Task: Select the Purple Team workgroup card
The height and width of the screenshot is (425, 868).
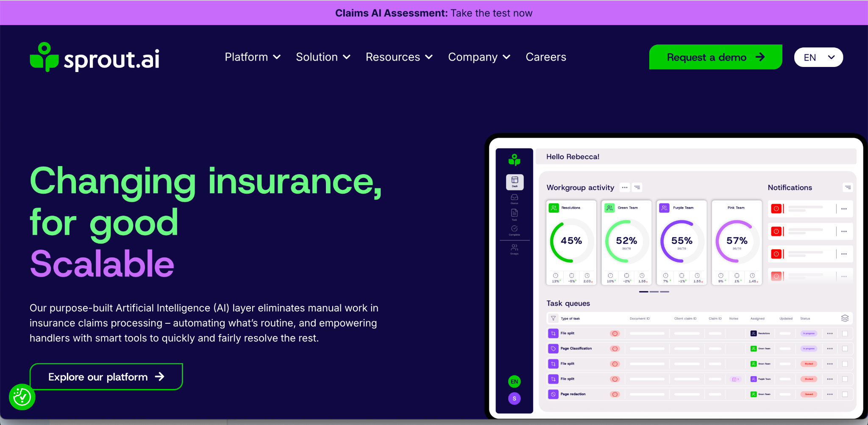Action: pos(682,243)
